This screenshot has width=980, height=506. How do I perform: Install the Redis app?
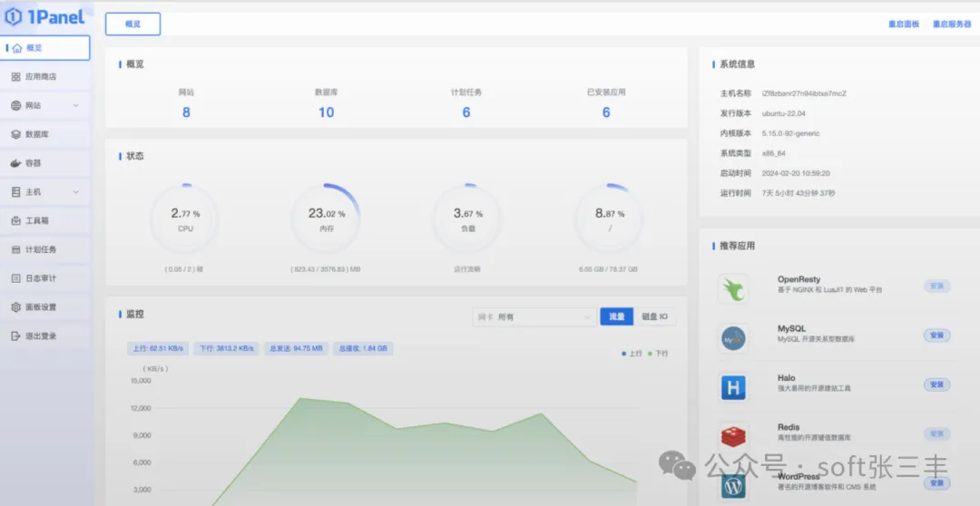click(x=936, y=433)
